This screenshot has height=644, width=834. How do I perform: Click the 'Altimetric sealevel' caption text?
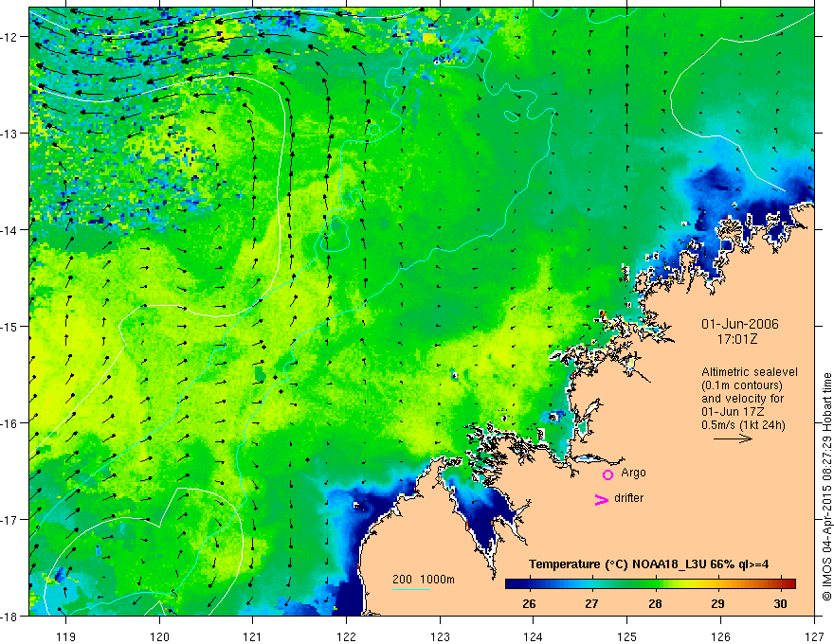(x=750, y=372)
